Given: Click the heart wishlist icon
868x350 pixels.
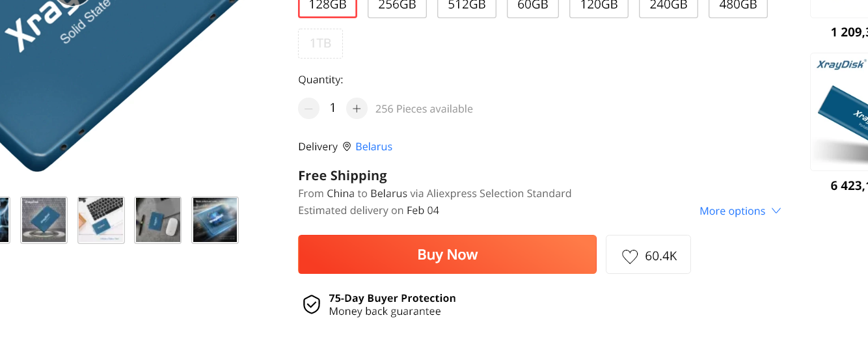Looking at the screenshot, I should tap(629, 256).
